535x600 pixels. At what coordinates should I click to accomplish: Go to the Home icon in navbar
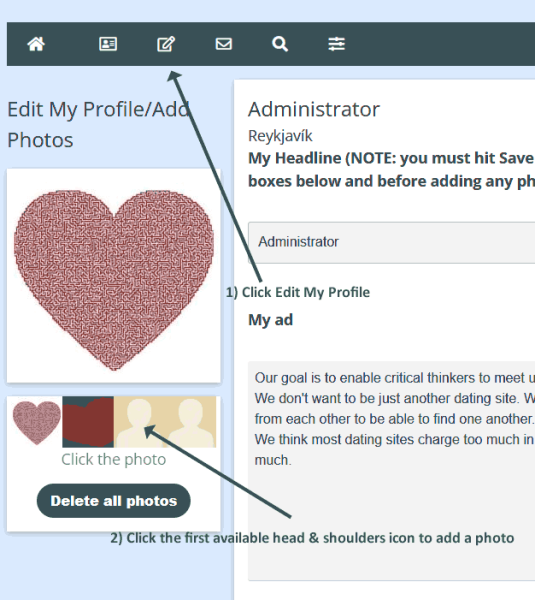tap(36, 44)
